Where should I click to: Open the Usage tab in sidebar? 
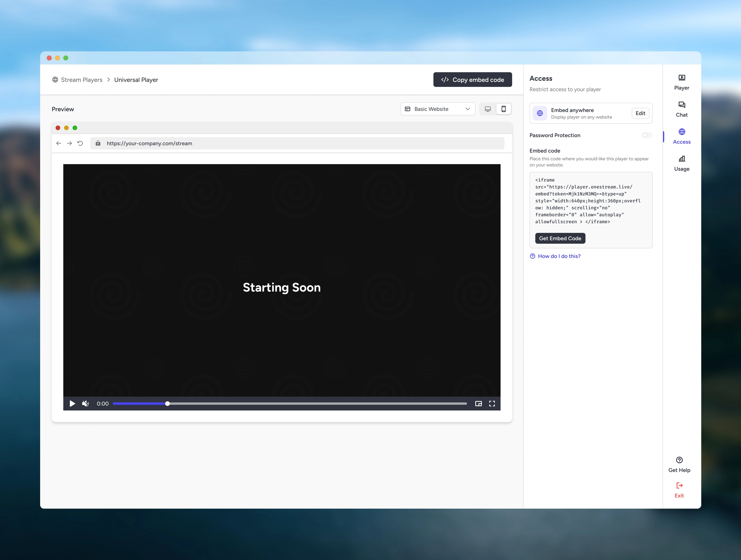pos(681,163)
